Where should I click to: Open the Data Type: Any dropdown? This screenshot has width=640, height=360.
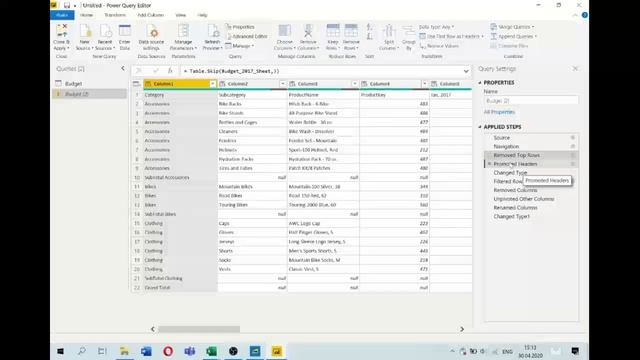(x=436, y=27)
